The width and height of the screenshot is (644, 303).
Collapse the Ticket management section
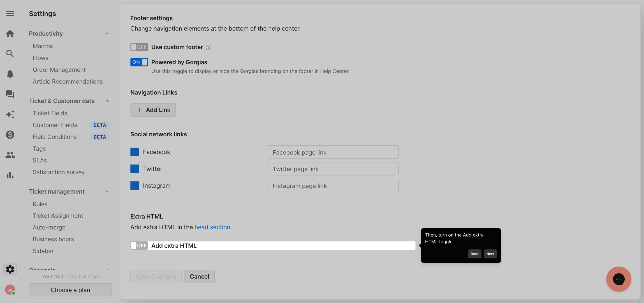107,192
